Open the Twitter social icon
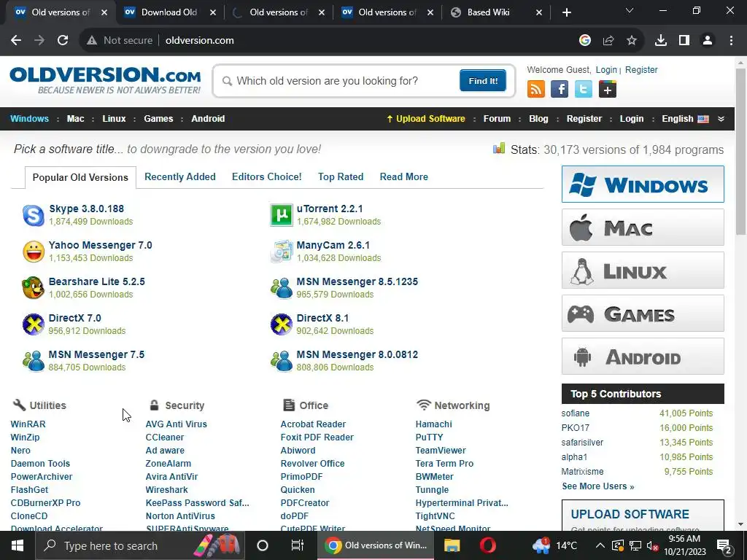 [583, 89]
